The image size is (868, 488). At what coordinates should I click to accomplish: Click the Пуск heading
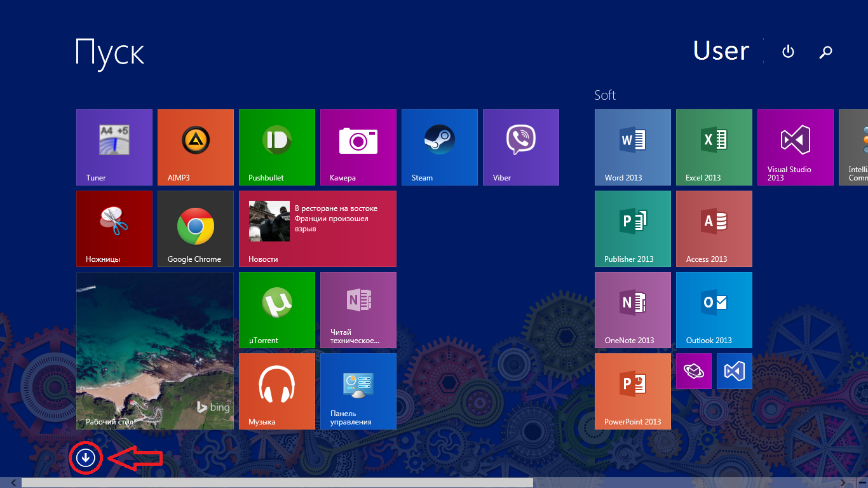coord(110,52)
